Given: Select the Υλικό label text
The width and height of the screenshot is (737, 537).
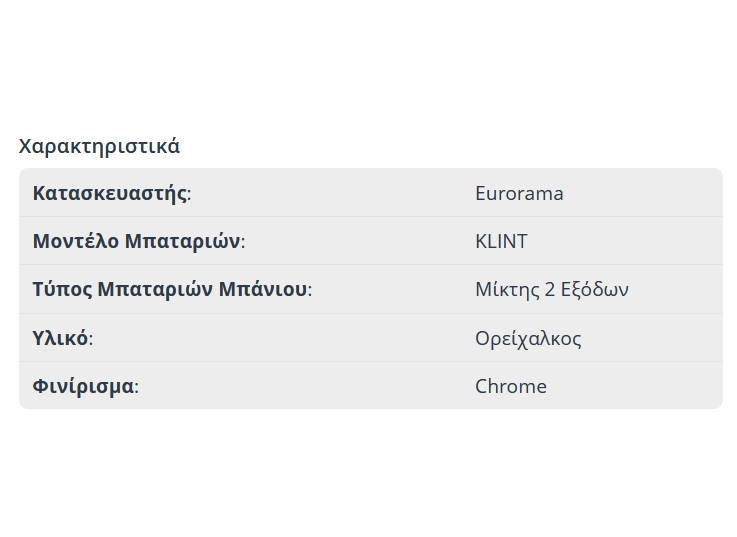Looking at the screenshot, I should click(x=60, y=338).
